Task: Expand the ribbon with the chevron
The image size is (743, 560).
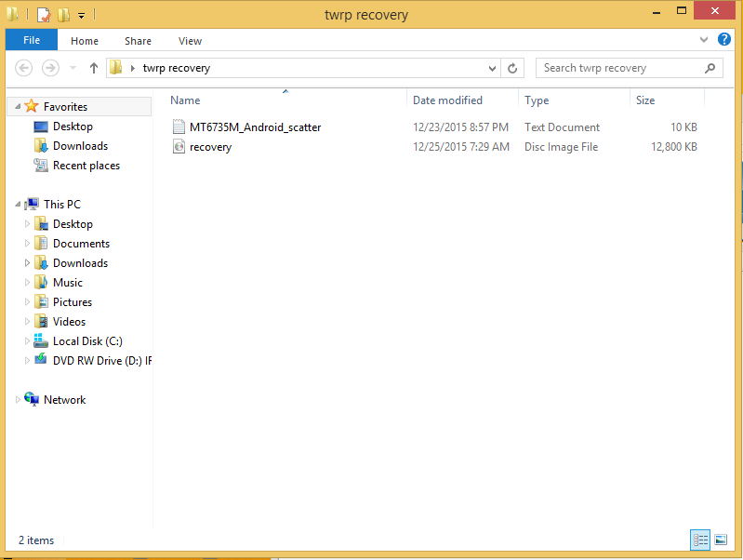Action: [704, 40]
